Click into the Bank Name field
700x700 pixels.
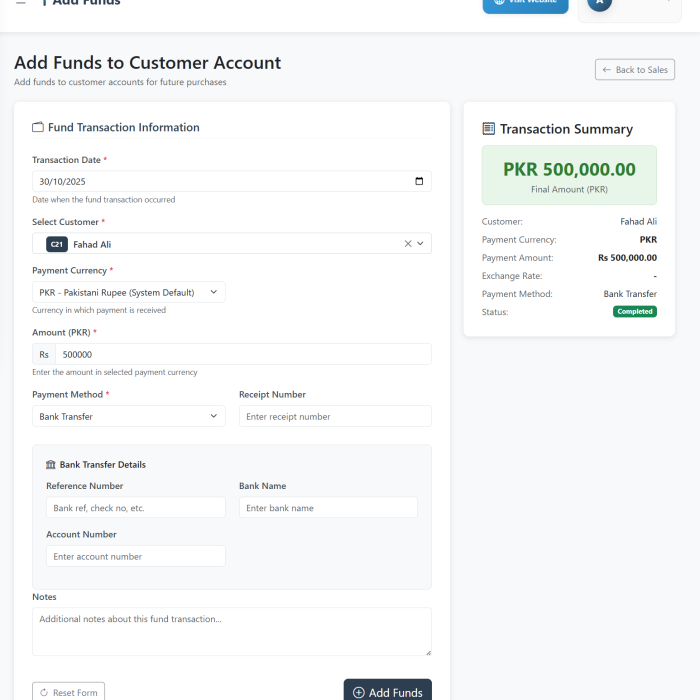point(328,508)
